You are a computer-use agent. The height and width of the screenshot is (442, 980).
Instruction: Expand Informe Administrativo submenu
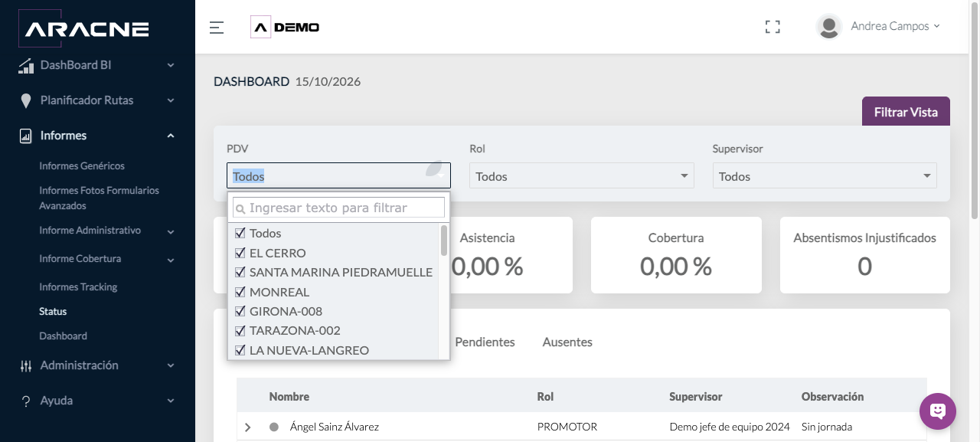(171, 231)
